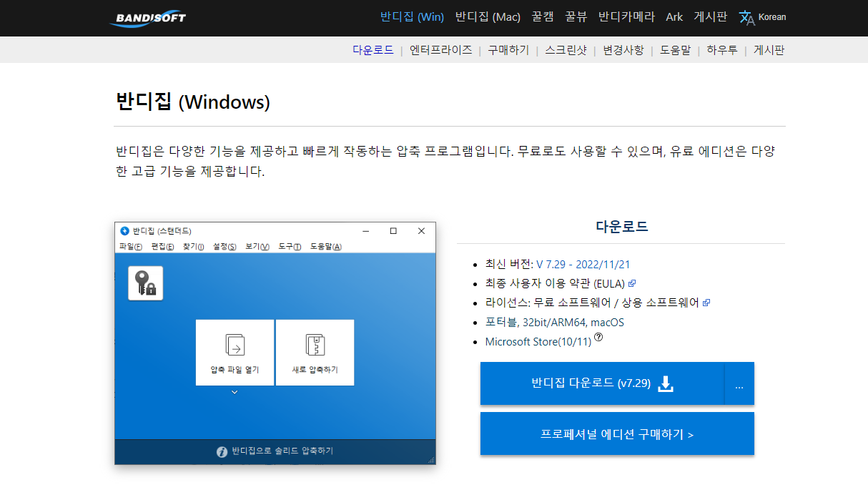This screenshot has width=868, height=495.
Task: Click the info icon beside 반디집으로 슬리던 압축하기
Action: pyautogui.click(x=222, y=451)
